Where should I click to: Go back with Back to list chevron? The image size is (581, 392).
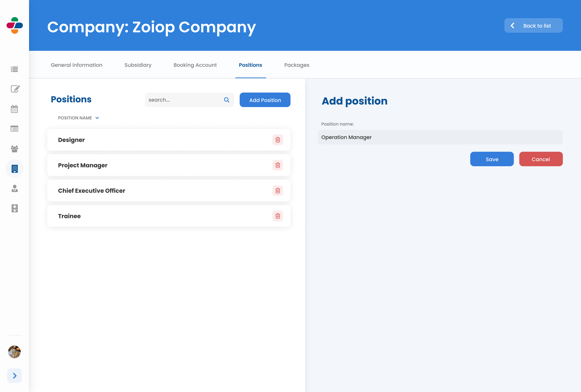pyautogui.click(x=512, y=26)
